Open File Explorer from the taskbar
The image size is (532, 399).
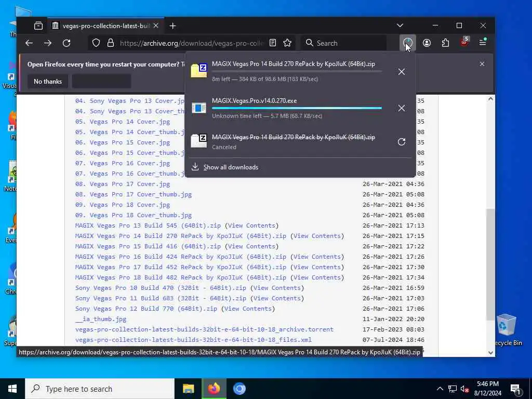(188, 389)
